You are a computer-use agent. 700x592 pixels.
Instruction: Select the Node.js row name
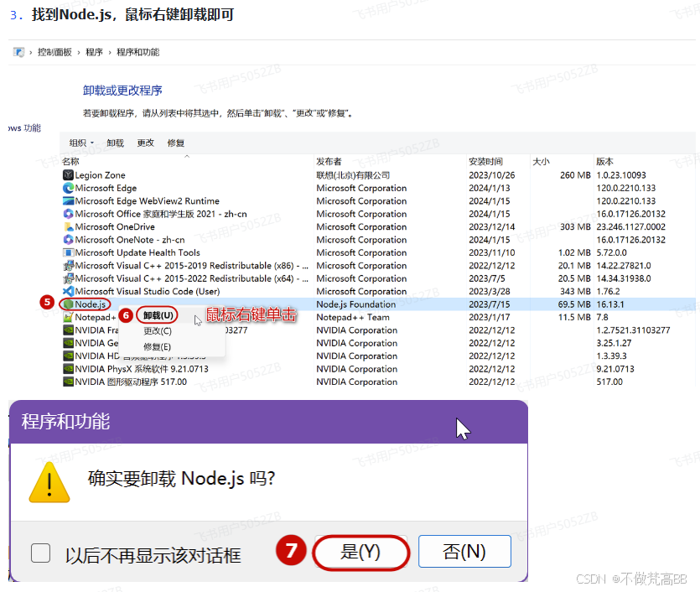click(91, 304)
